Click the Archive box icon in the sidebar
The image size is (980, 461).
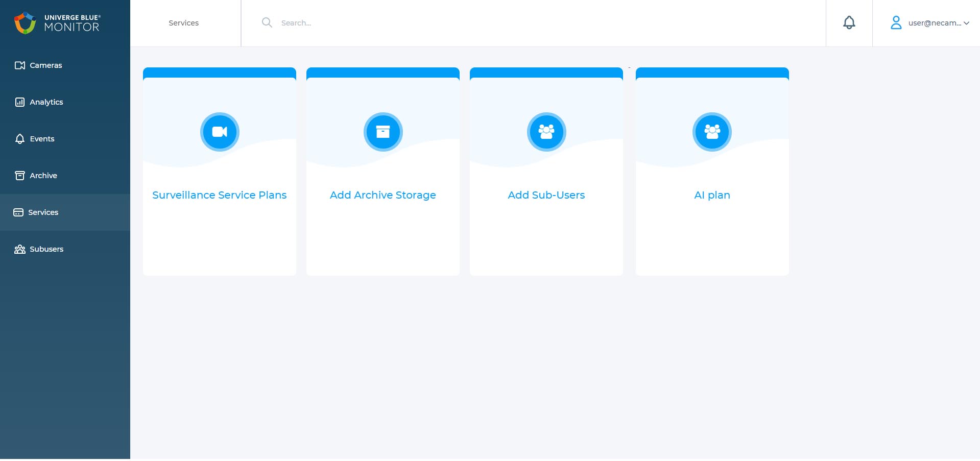[x=20, y=176]
